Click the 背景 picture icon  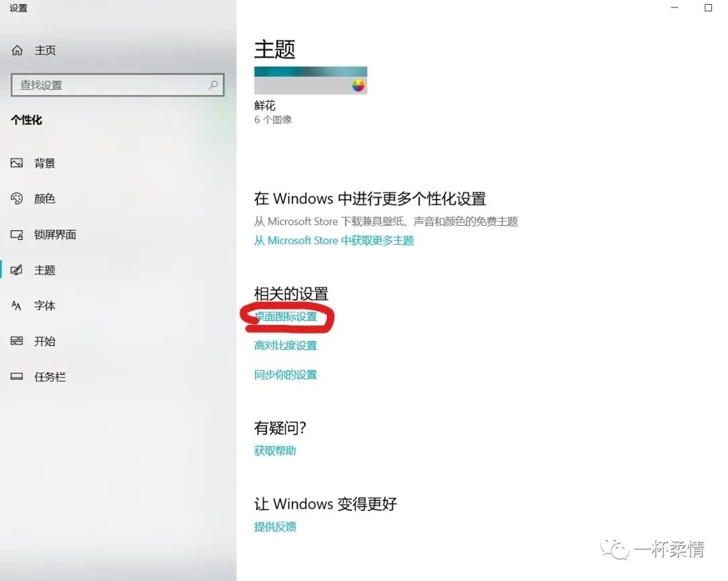pyautogui.click(x=17, y=163)
